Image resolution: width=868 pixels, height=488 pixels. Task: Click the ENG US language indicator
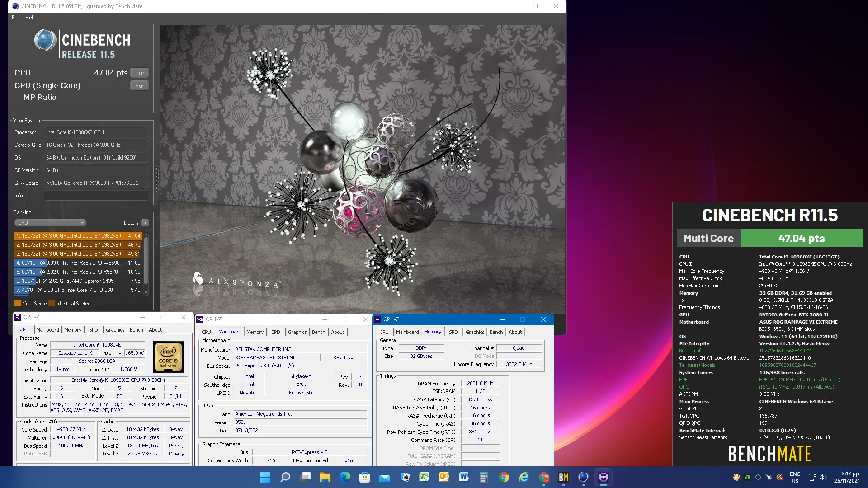click(795, 478)
